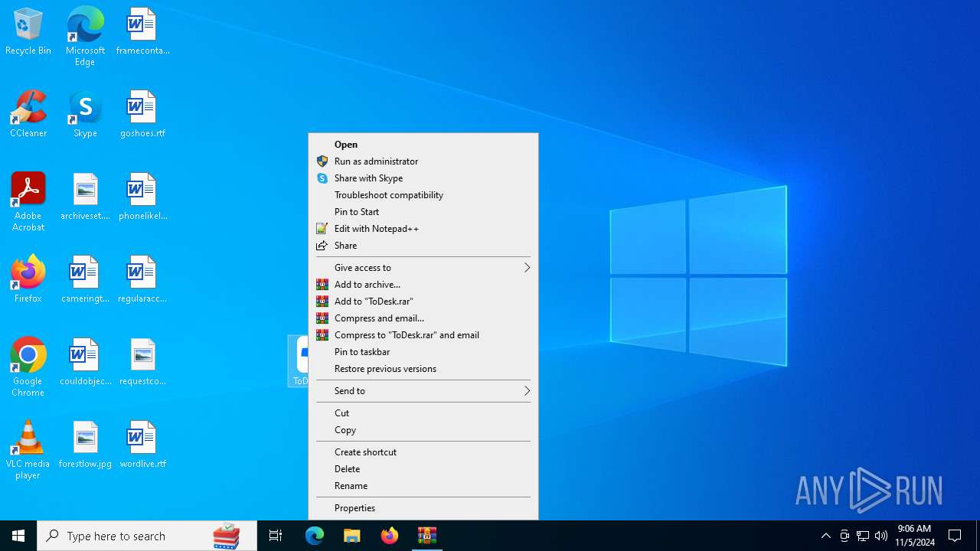Choose Rename from the context menu
The width and height of the screenshot is (980, 551).
423,486
